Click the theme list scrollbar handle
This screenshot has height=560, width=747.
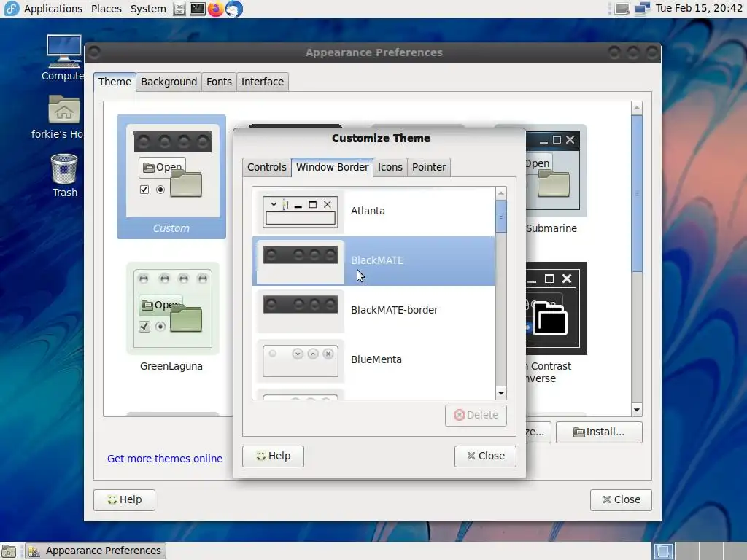click(x=637, y=193)
